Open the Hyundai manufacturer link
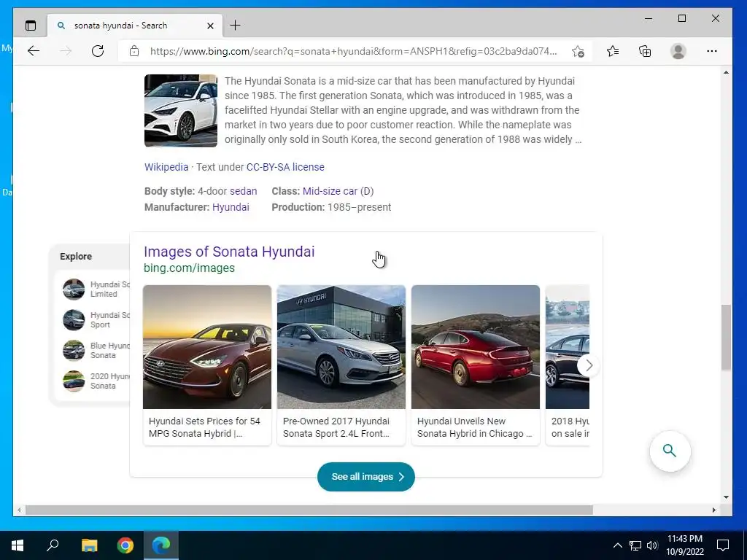The width and height of the screenshot is (747, 560). 231,207
